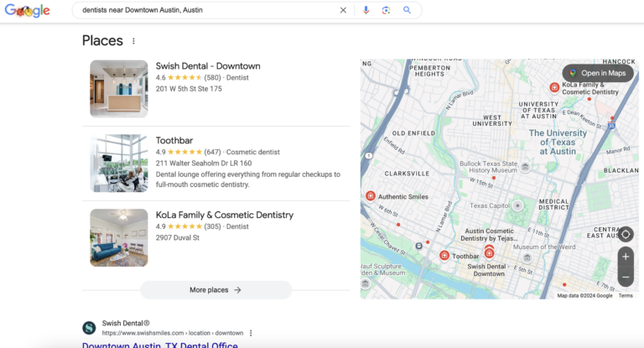
Task: Open the Places more options menu
Action: (133, 41)
